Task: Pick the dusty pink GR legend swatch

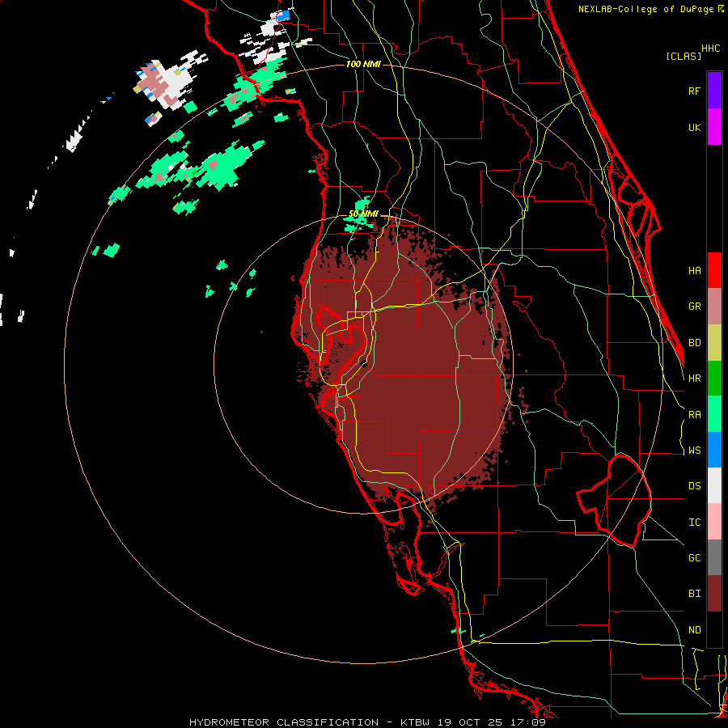Action: pyautogui.click(x=714, y=307)
